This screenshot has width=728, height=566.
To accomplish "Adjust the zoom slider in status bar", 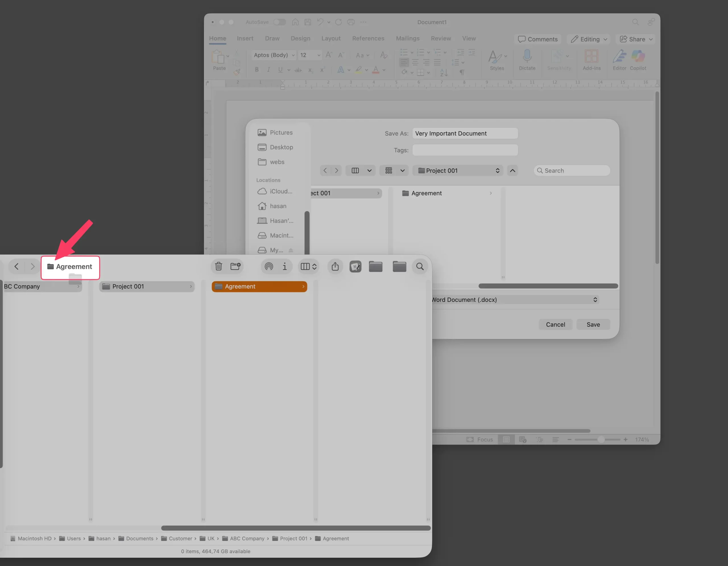I will 601,440.
